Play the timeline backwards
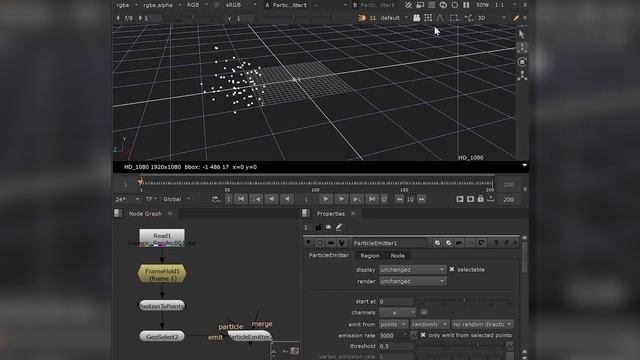This screenshot has width=640, height=360. (x=287, y=199)
